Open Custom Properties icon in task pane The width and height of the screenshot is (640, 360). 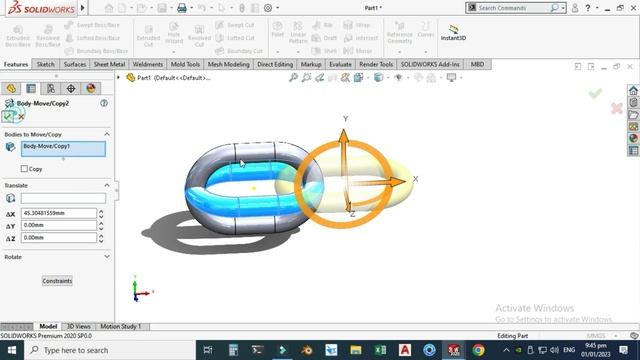click(633, 151)
